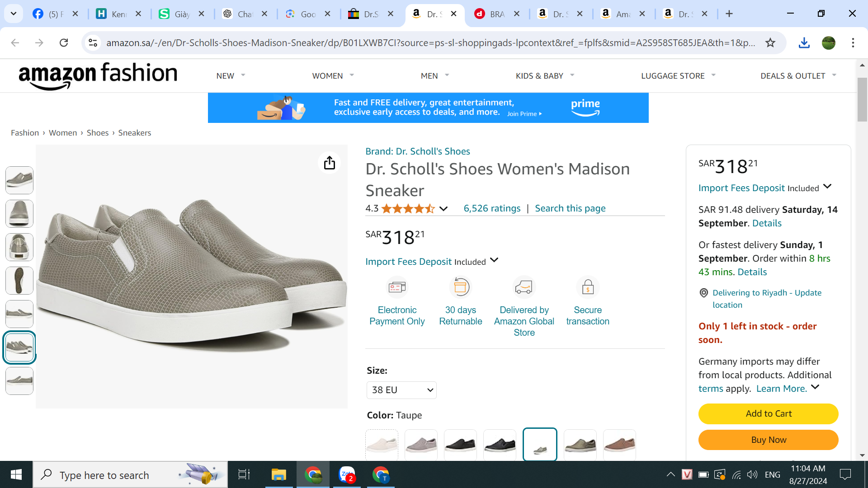This screenshot has width=868, height=488.
Task: Select the black shoe color swatch
Action: tap(460, 445)
